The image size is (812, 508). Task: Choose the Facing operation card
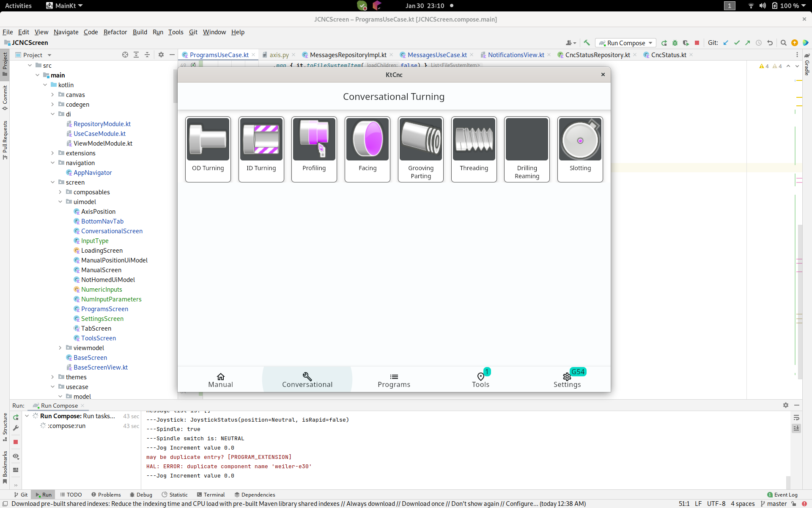(x=368, y=149)
